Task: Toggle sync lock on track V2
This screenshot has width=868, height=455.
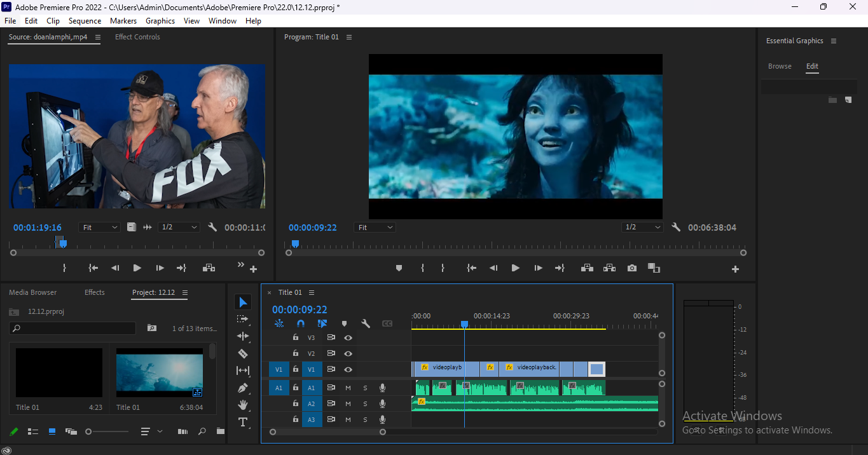Action: 331,353
